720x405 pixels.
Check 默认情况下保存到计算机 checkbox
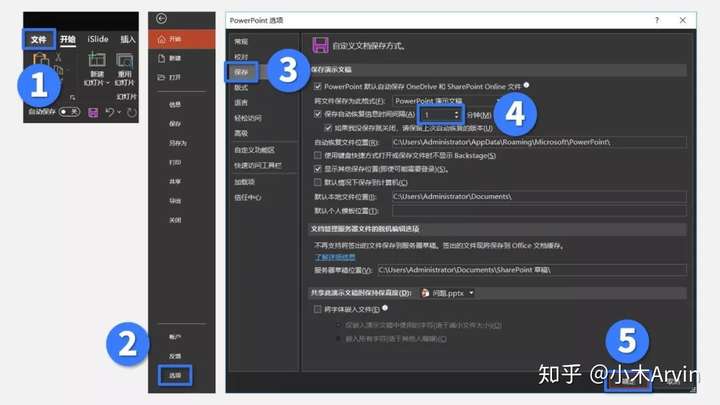pos(317,182)
